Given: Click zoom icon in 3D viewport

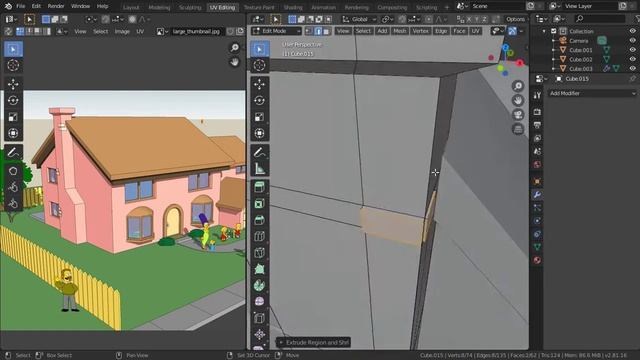Looking at the screenshot, I should (x=518, y=86).
